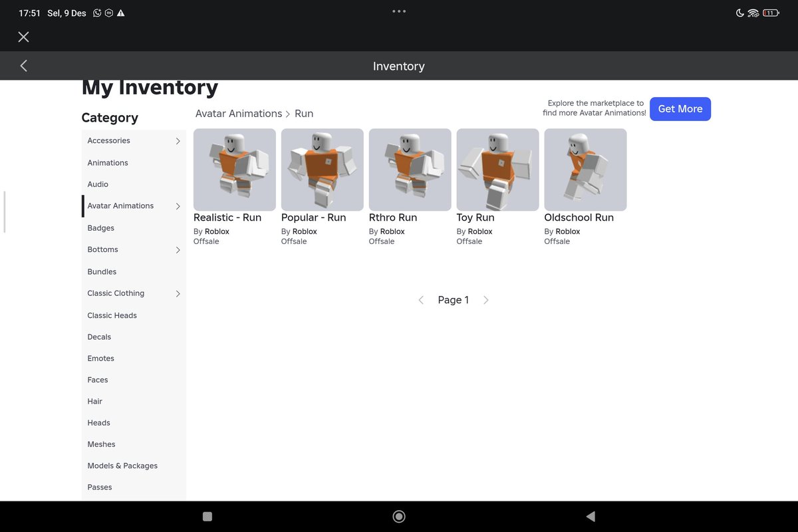Tap the Android home circle button
The height and width of the screenshot is (532, 798).
[x=399, y=517]
